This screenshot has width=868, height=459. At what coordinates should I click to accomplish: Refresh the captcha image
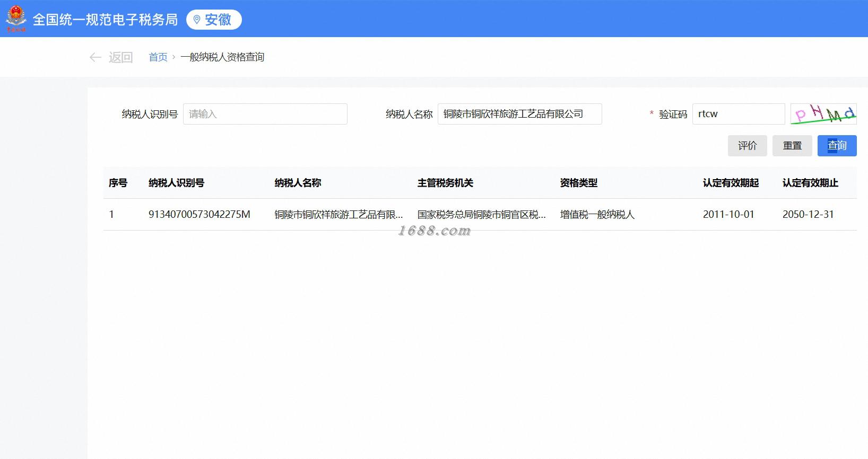point(823,114)
